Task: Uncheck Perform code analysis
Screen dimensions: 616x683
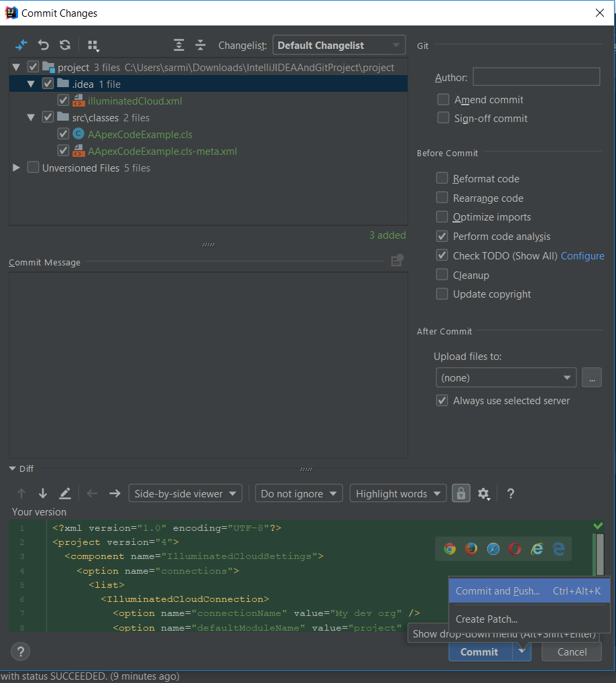Action: click(442, 236)
